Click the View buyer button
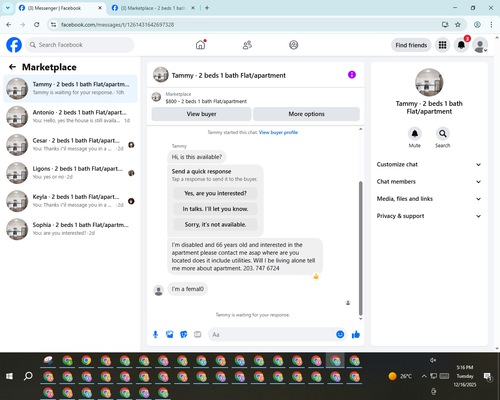 (201, 114)
